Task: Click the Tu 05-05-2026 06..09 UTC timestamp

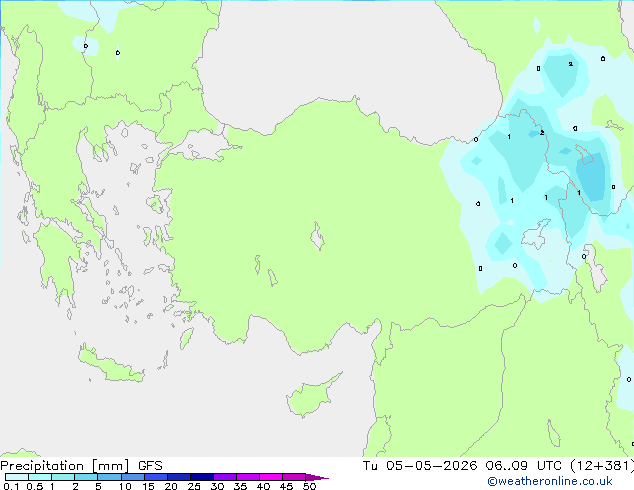Action: click(x=462, y=466)
